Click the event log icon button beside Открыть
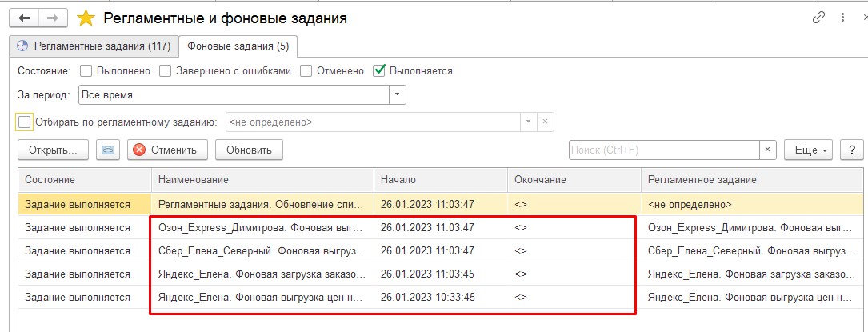The width and height of the screenshot is (868, 332). 108,150
